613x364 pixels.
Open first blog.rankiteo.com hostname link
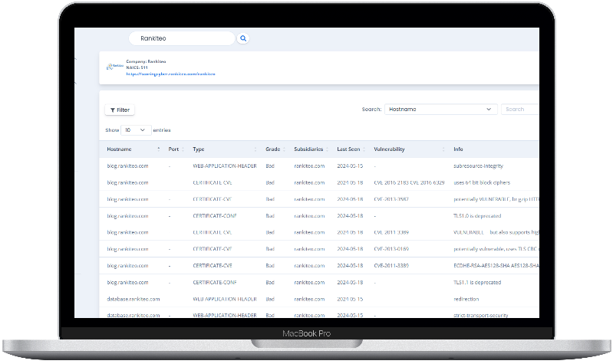pos(127,166)
